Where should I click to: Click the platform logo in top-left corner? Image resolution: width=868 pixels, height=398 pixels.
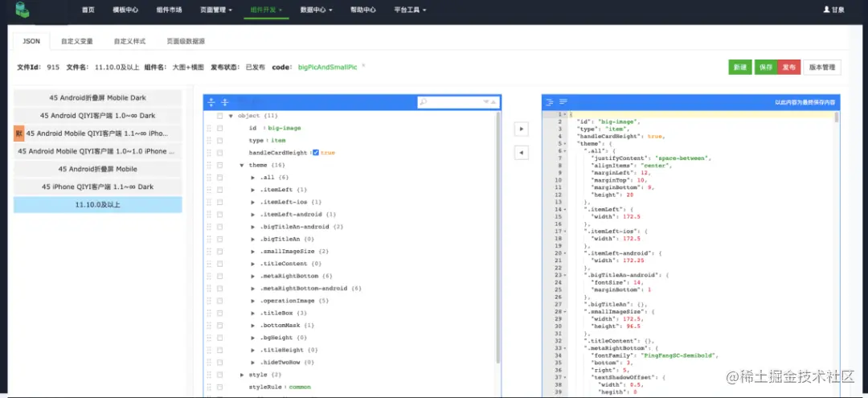click(x=23, y=10)
